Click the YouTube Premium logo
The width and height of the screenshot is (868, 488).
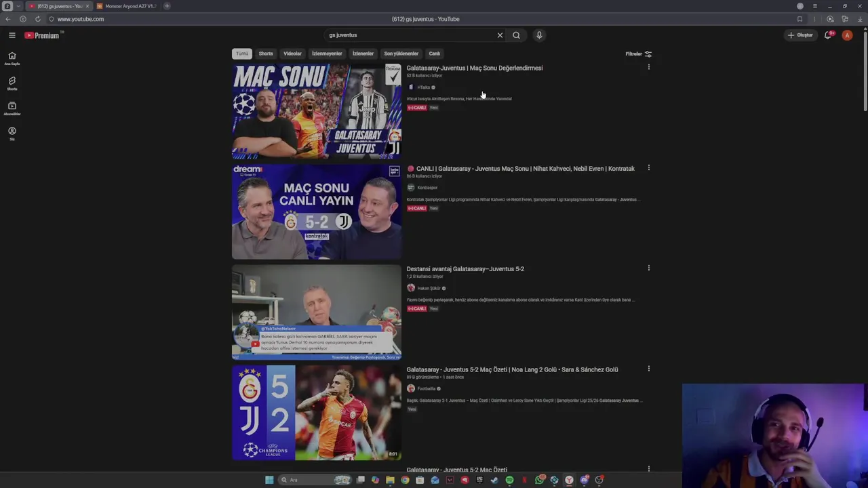click(x=42, y=35)
